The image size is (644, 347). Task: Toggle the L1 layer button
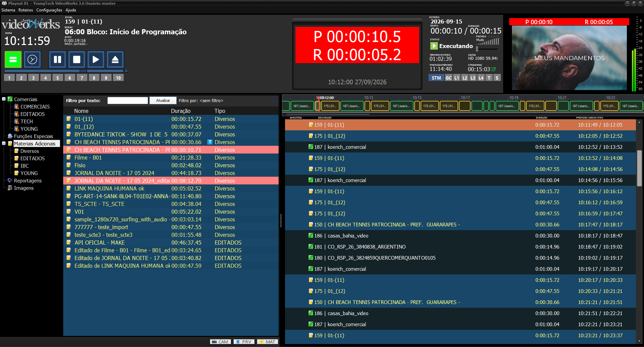[x=457, y=78]
